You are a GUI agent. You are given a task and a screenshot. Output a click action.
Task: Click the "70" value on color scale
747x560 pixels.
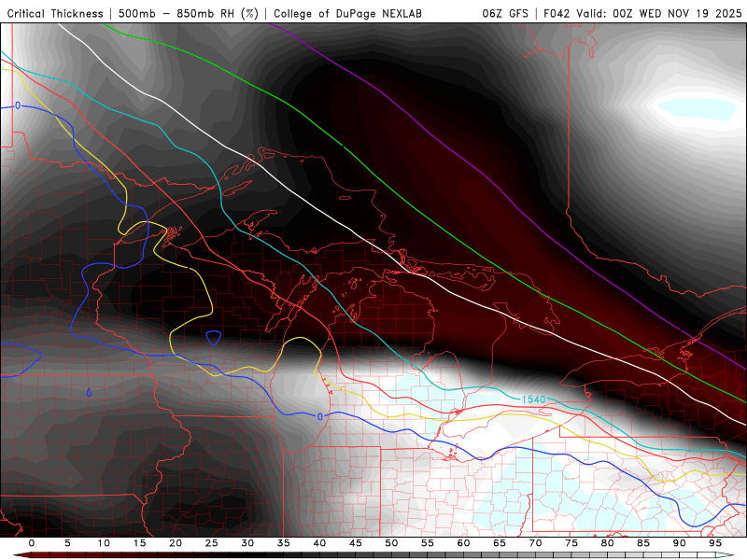[x=535, y=543]
